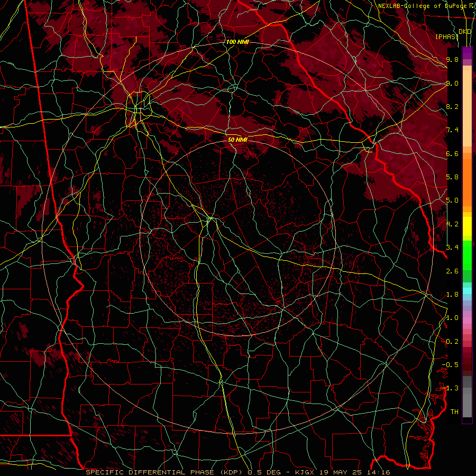Click the 1.8 value on the color scale
476x476 pixels.
pos(452,295)
